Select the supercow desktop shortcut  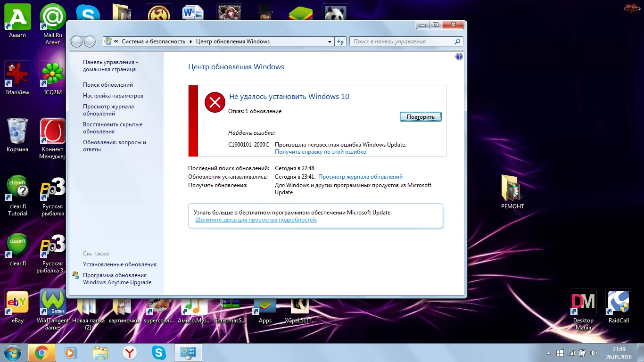click(x=160, y=311)
